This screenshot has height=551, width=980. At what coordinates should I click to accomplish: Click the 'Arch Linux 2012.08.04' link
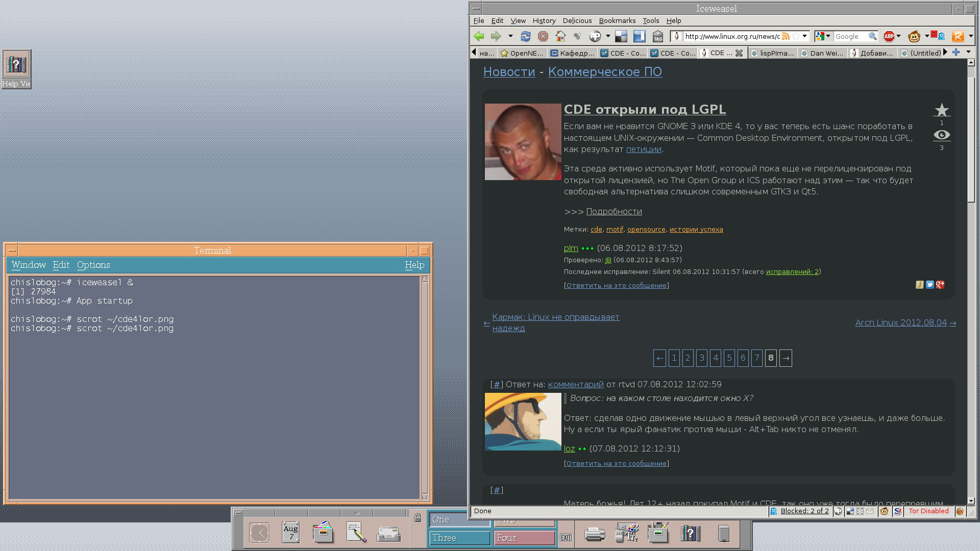pos(901,322)
